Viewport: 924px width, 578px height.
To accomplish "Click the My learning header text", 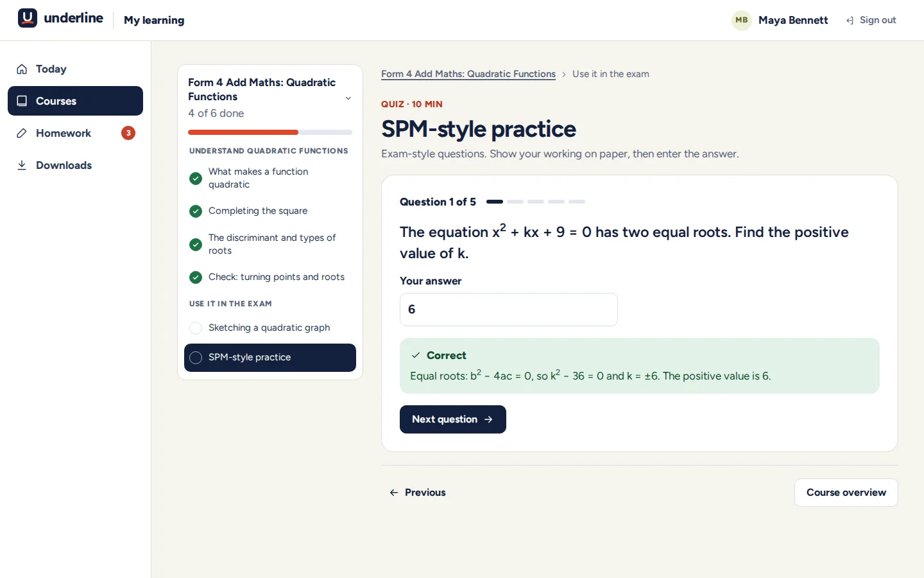I will tap(154, 21).
